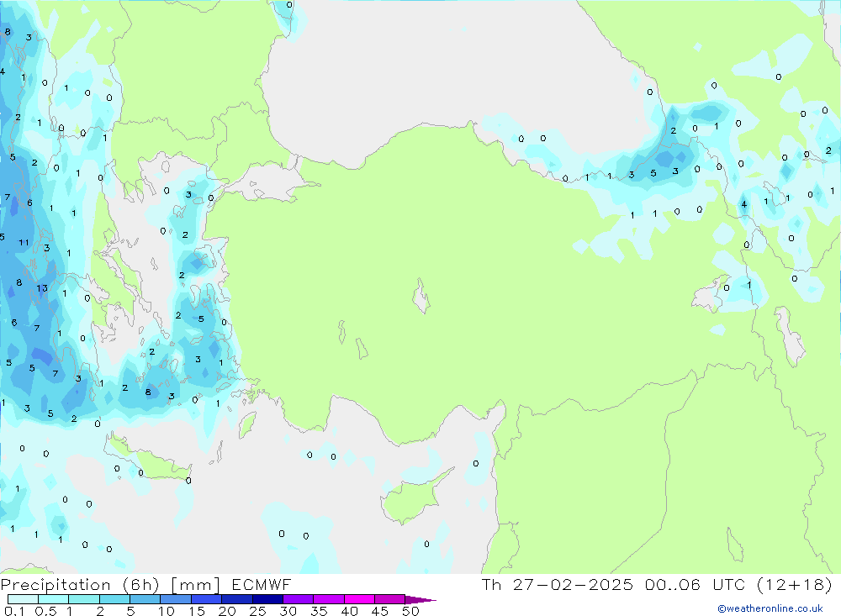Click the purple arrow tip above 50 on the legend

(420, 600)
